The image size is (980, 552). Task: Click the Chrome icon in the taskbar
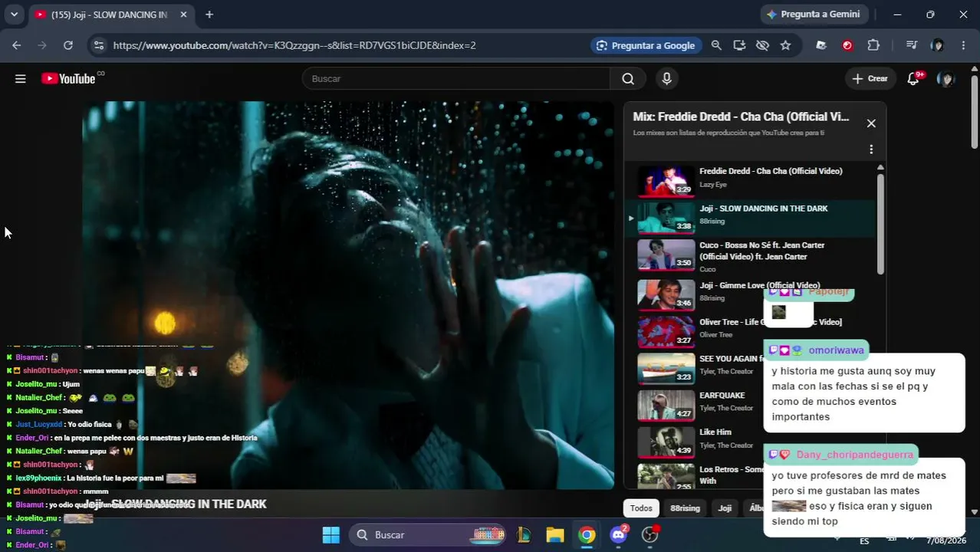tap(587, 535)
